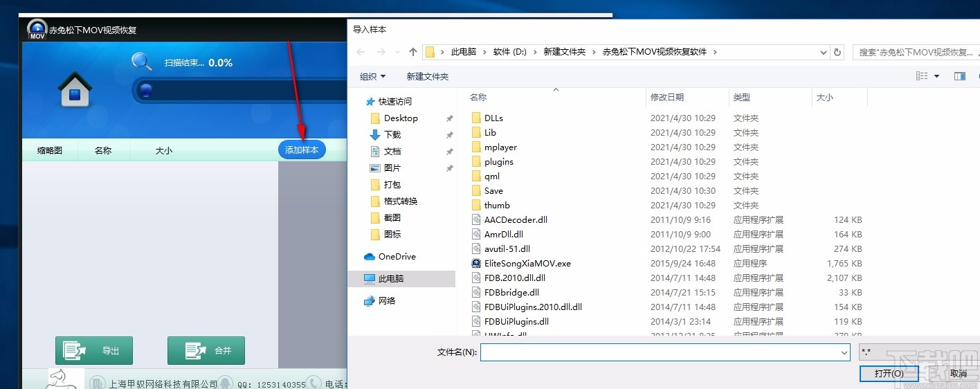The width and height of the screenshot is (980, 389).
Task: Select AACDecoder.dll file
Action: [x=516, y=220]
